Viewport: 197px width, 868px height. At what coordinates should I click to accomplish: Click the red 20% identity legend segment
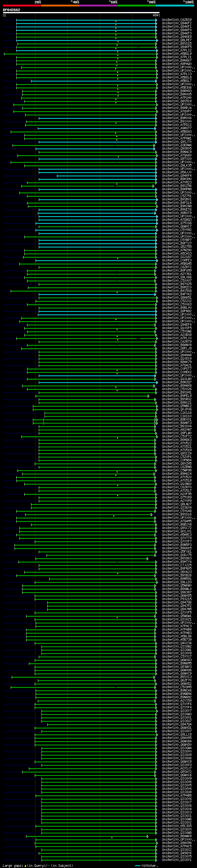pyautogui.click(x=22, y=6)
